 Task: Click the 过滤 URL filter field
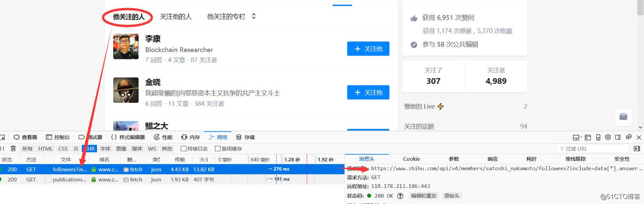[x=593, y=149]
